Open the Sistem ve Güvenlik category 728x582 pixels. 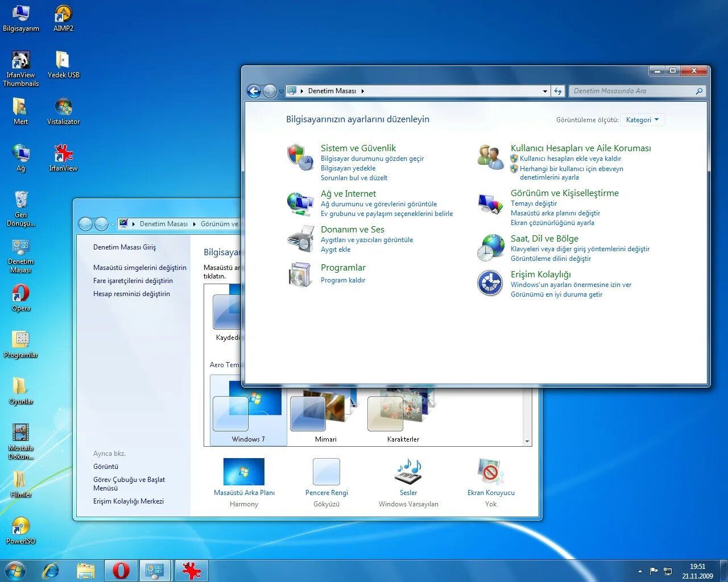358,148
